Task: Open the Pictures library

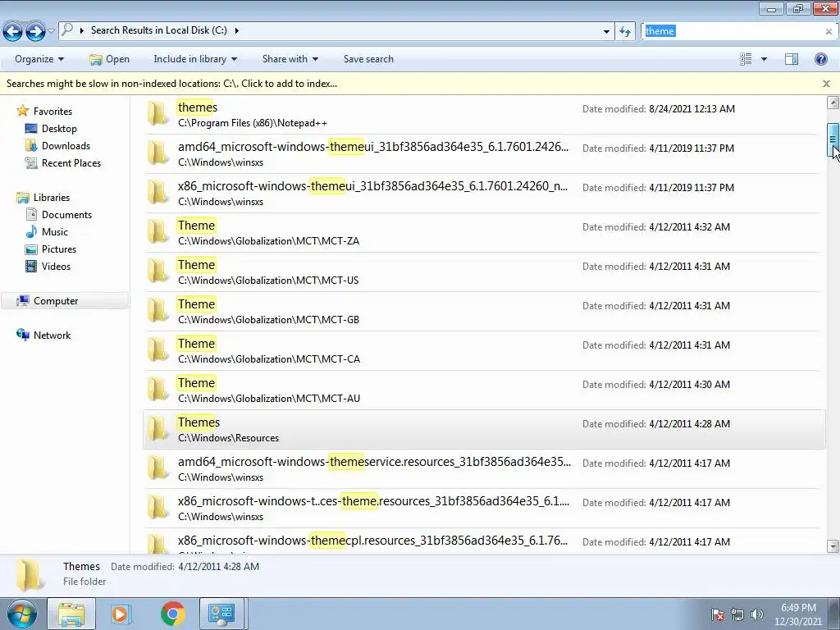Action: pyautogui.click(x=59, y=249)
